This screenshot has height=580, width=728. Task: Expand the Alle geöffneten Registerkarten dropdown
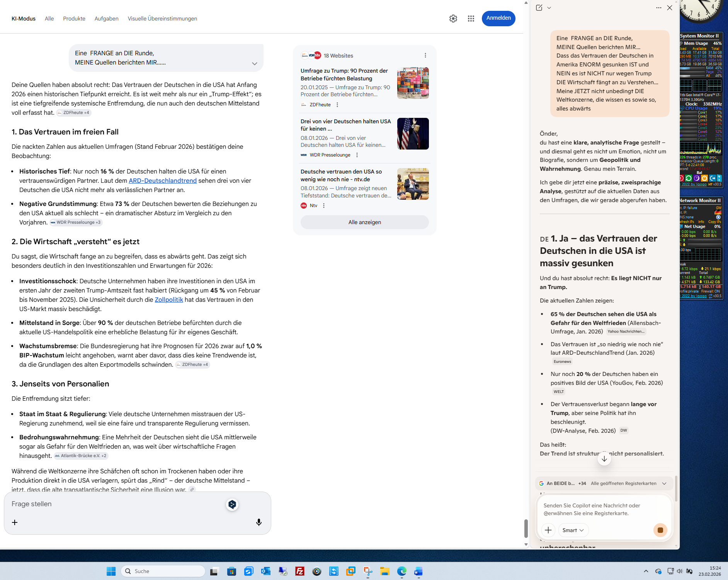tap(664, 483)
